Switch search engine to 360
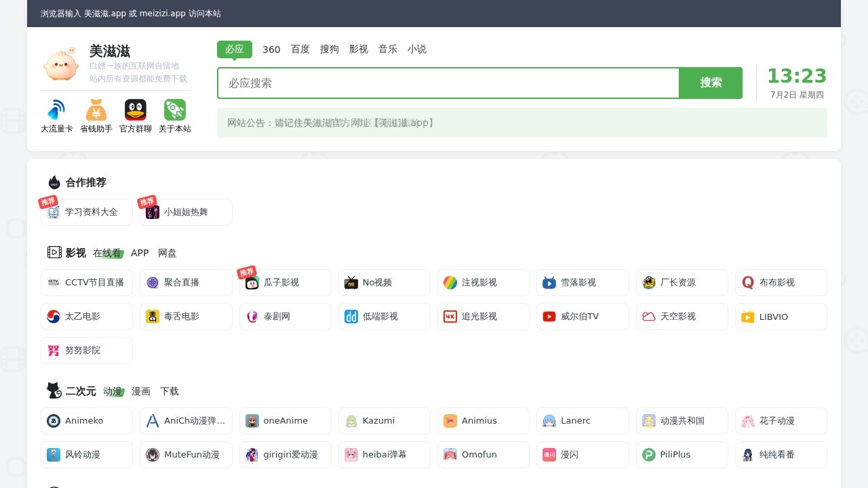The width and height of the screenshot is (868, 488). [271, 49]
